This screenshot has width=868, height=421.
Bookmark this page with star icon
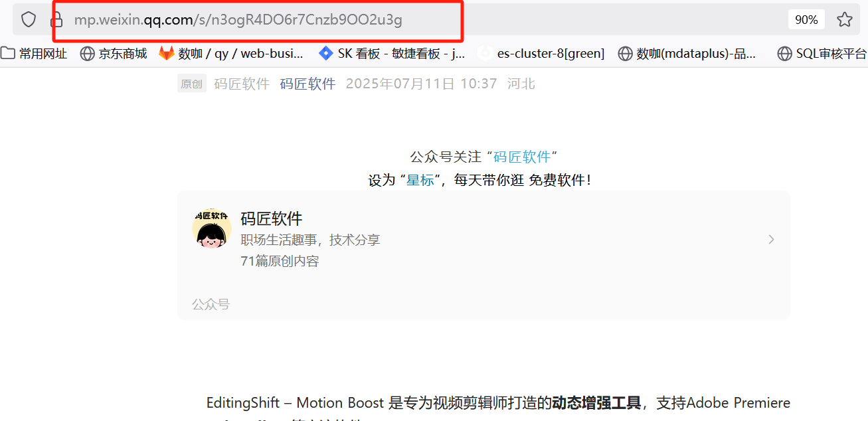(845, 19)
